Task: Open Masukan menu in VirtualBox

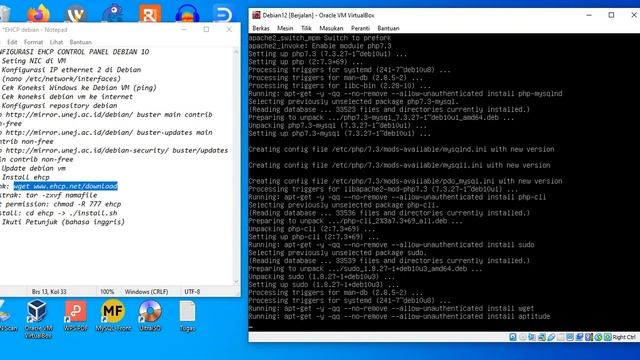Action: 331,28
